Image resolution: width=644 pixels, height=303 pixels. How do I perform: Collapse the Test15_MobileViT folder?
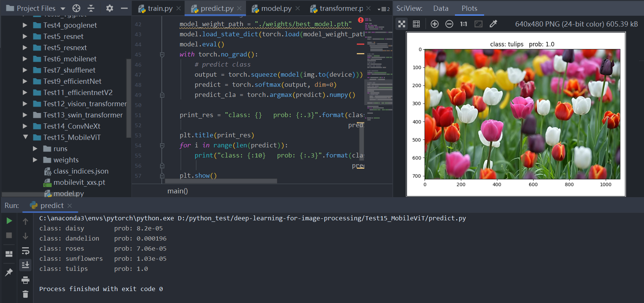pyautogui.click(x=25, y=137)
